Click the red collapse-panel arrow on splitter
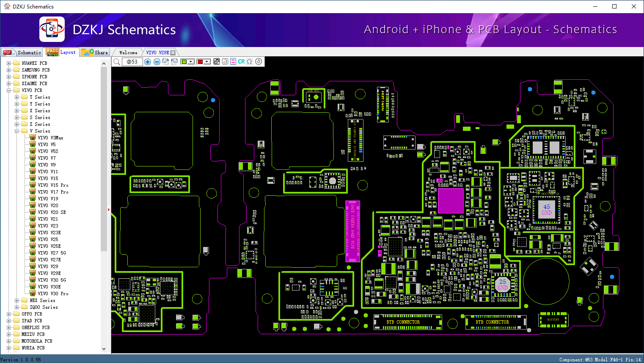 [x=109, y=209]
